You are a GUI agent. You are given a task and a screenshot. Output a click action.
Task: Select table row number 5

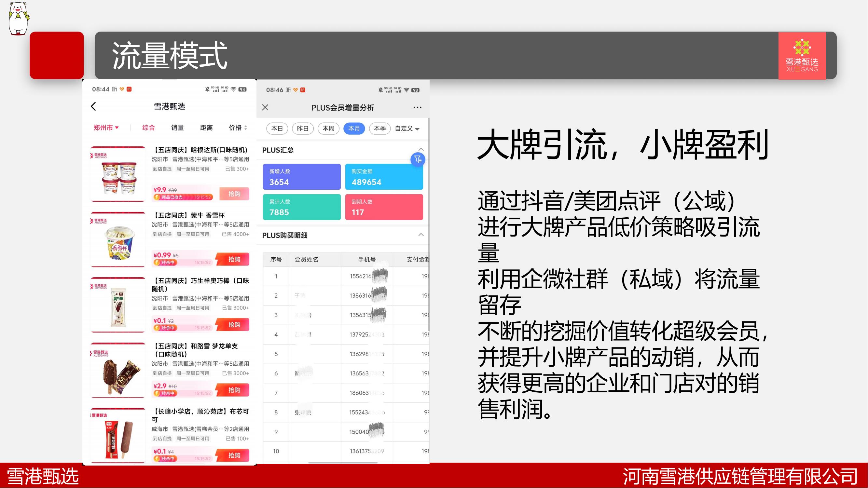(x=346, y=354)
